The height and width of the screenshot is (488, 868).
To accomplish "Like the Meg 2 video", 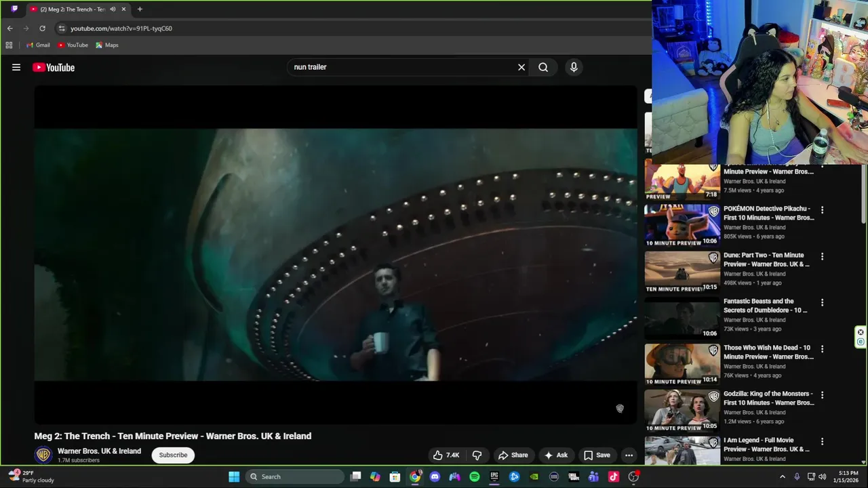I will 446,455.
